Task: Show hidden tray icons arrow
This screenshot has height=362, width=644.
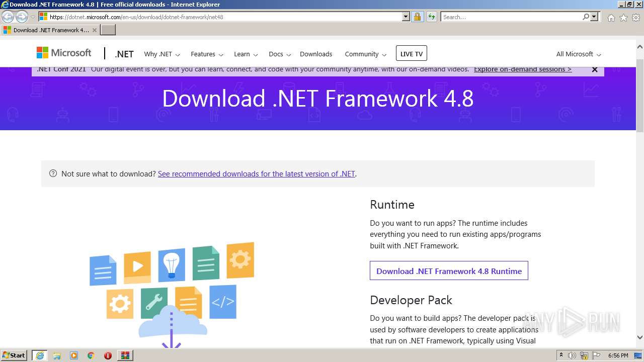Action: tap(561, 355)
